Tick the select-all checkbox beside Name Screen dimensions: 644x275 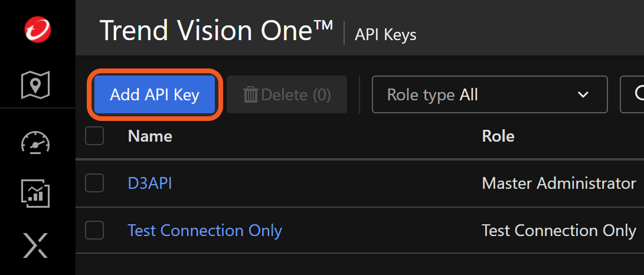coord(94,136)
